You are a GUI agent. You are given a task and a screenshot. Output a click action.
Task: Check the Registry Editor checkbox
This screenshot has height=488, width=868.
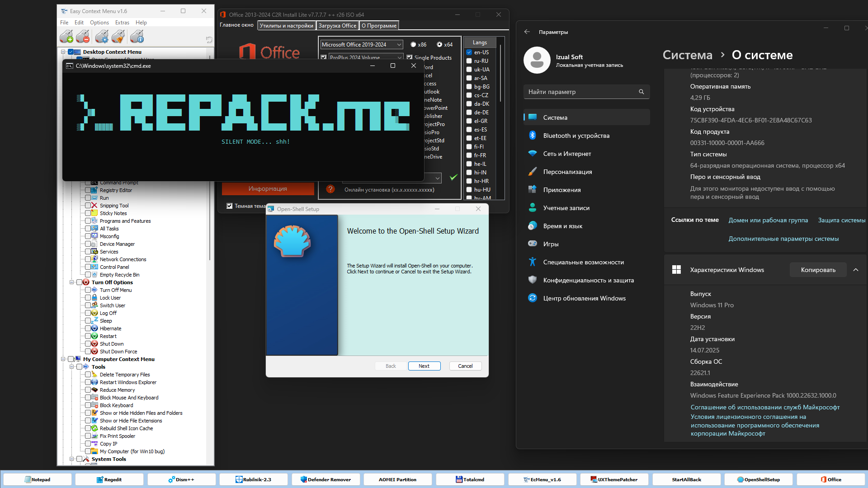coord(88,190)
